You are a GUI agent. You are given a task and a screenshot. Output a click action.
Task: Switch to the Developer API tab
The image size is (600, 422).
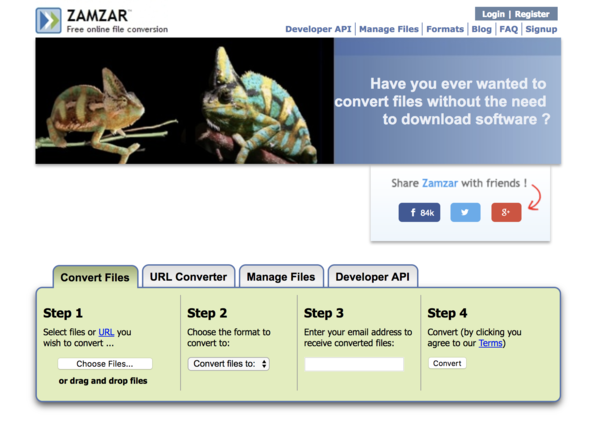[x=373, y=276]
